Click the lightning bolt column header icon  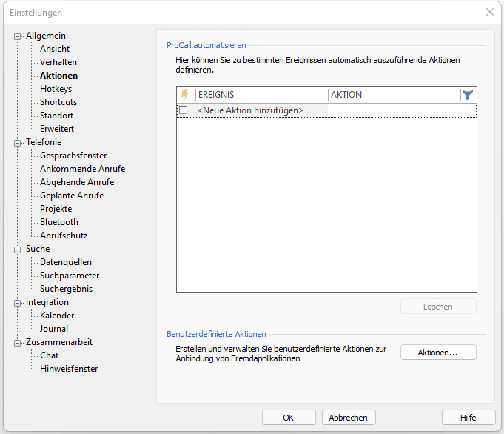coord(185,95)
